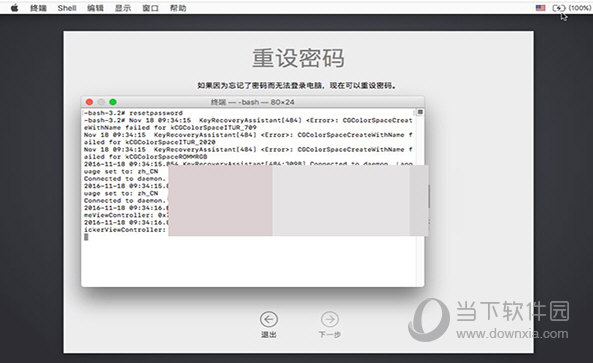Click the terminal cursor block

click(x=86, y=237)
